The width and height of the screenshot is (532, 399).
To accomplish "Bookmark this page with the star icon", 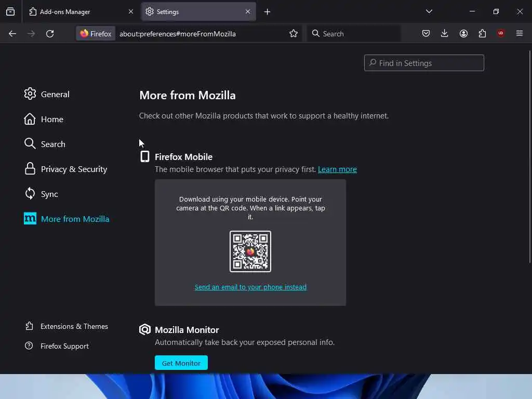I will [x=294, y=34].
